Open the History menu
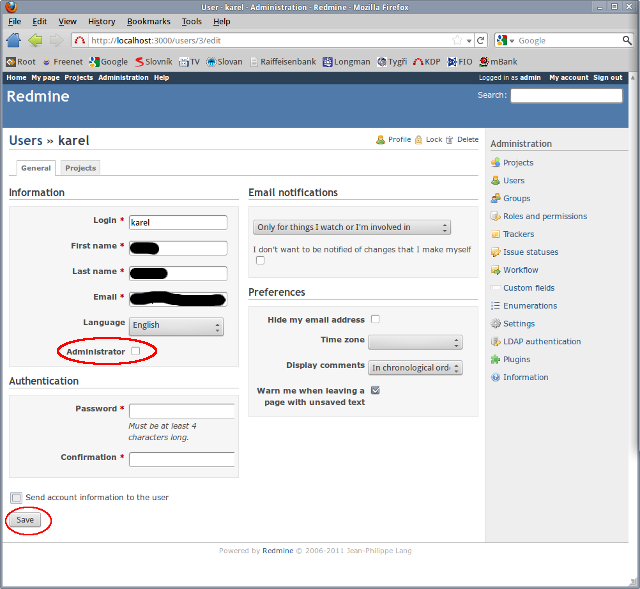The image size is (640, 589). tap(102, 22)
